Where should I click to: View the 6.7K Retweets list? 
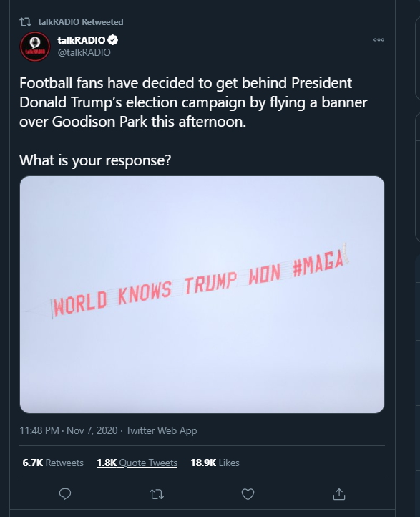[x=53, y=463]
